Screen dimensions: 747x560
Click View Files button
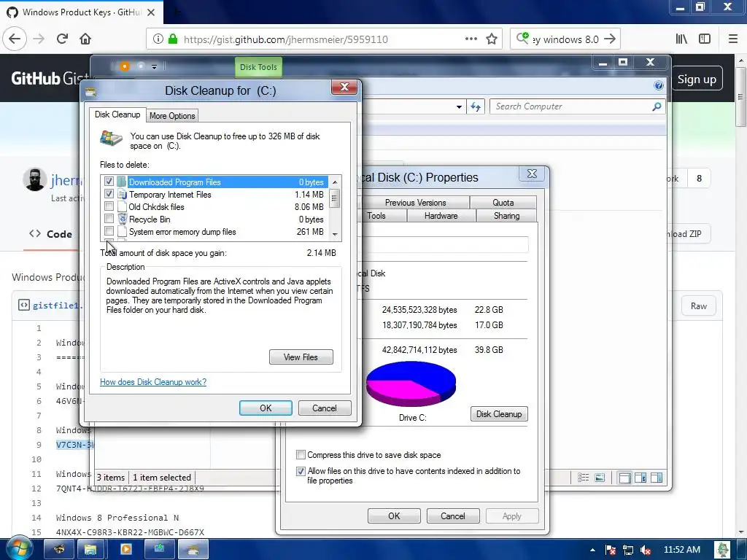[301, 357]
